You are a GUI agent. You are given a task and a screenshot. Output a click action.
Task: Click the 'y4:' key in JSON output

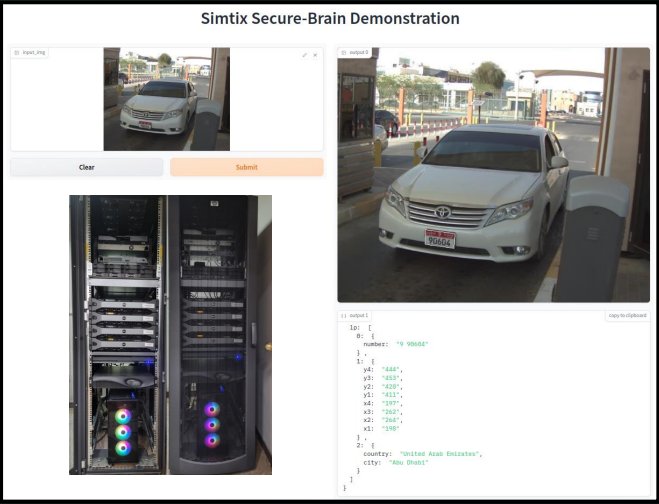368,369
